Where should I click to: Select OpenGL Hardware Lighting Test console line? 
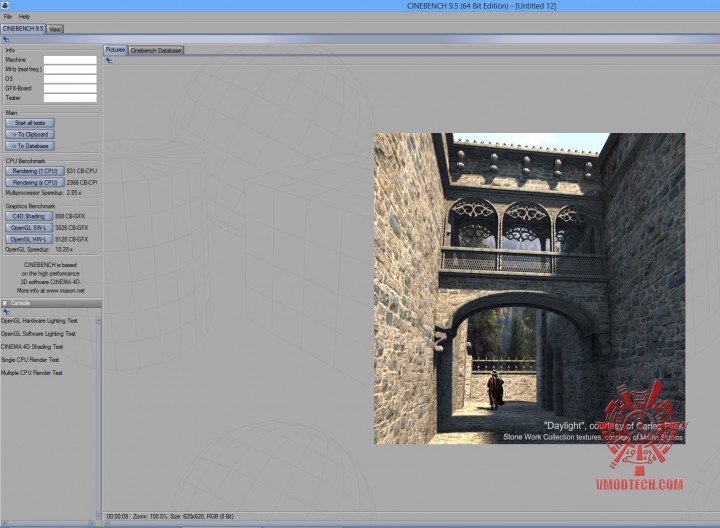[39, 321]
